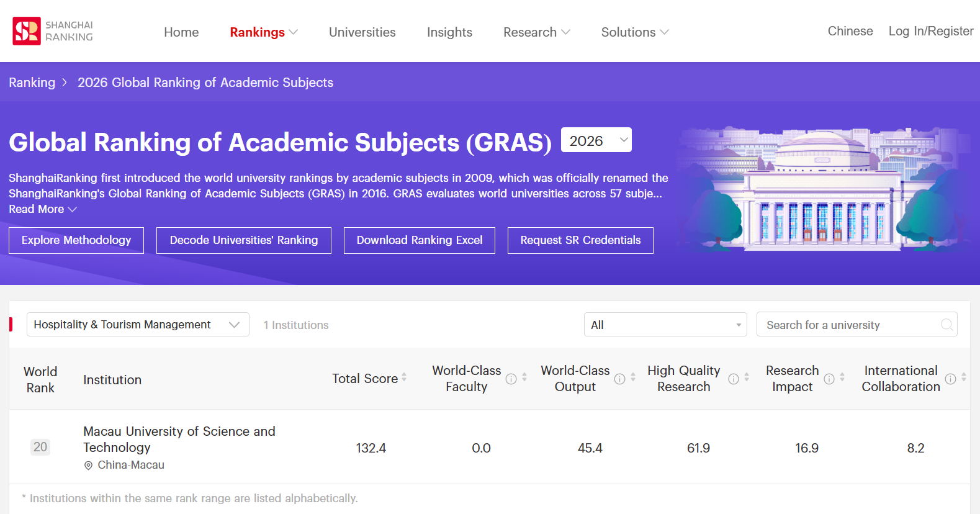Viewport: 980px width, 514px height.
Task: Click the High Quality Research value 61.9
Action: coord(699,448)
